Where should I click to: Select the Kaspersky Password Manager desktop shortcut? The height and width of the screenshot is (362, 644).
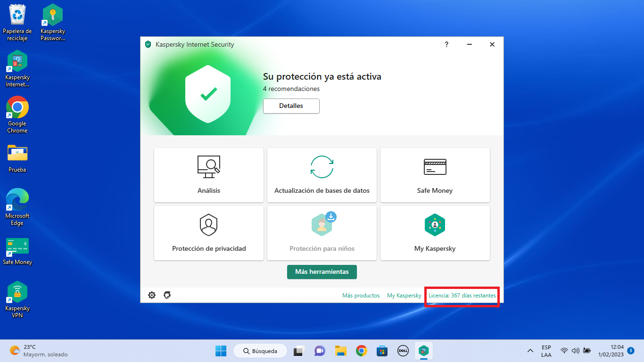pyautogui.click(x=53, y=22)
